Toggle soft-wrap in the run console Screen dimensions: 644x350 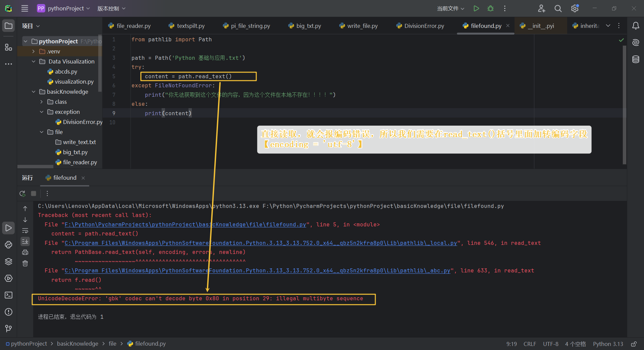coord(25,230)
